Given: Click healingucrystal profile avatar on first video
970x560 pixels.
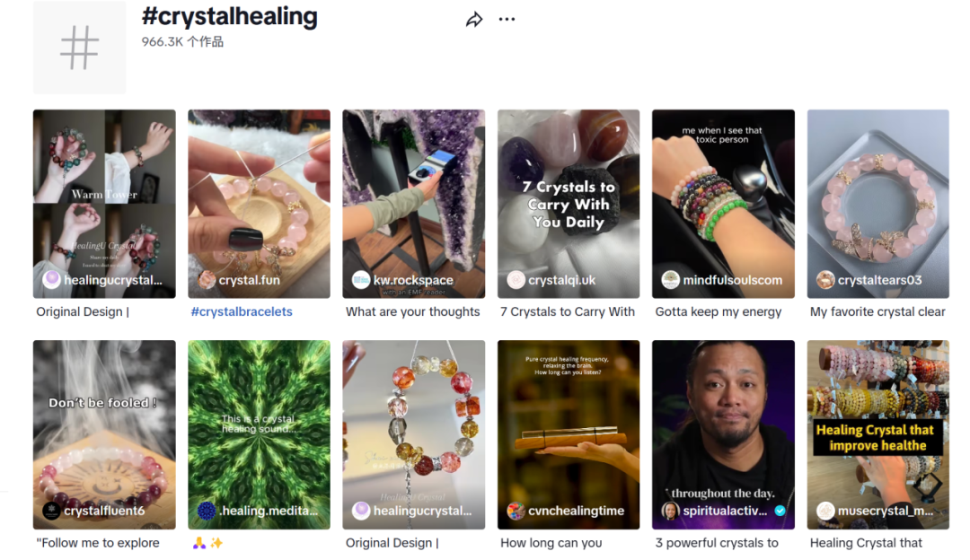Looking at the screenshot, I should 52,280.
